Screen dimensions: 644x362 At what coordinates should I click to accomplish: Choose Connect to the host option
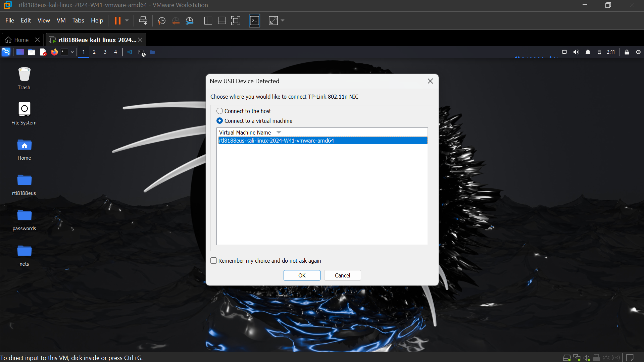pyautogui.click(x=244, y=111)
